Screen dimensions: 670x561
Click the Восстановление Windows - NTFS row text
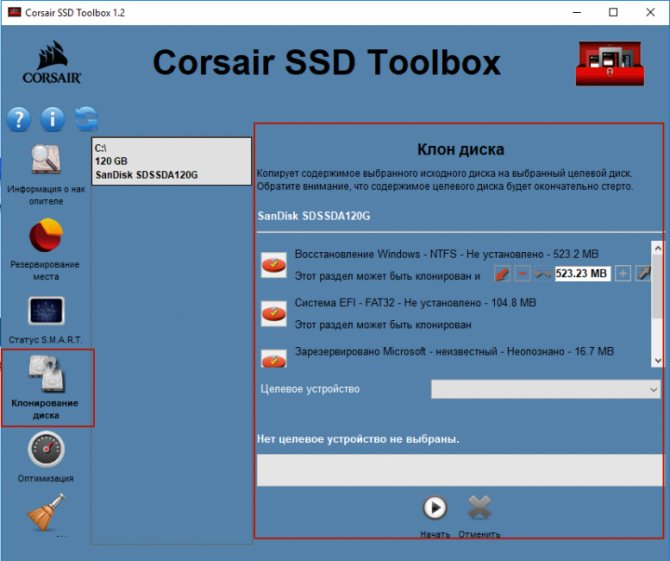[x=447, y=254]
